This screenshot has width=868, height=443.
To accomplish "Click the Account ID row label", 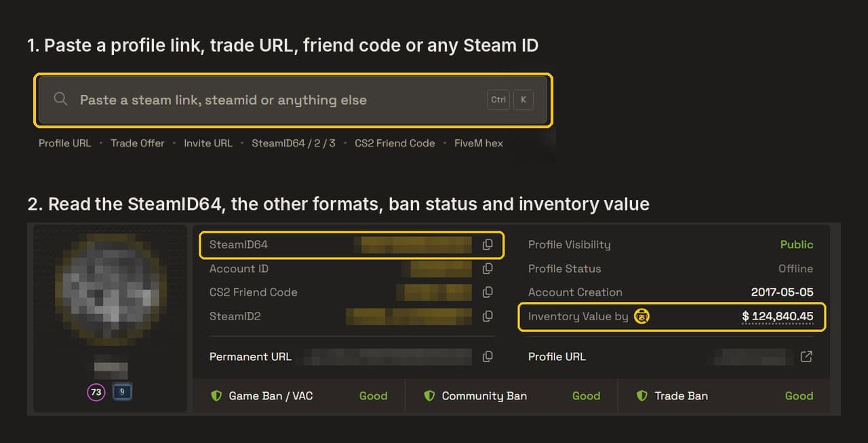I will click(x=239, y=269).
